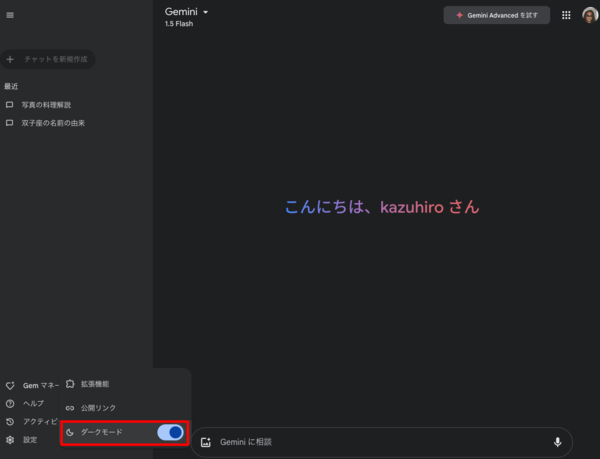Click the Gemini Advanced を試す button

pyautogui.click(x=497, y=15)
